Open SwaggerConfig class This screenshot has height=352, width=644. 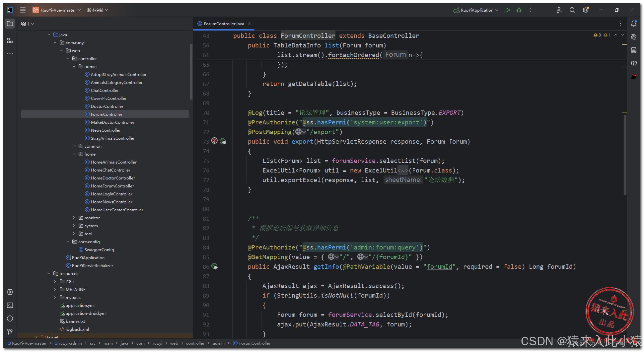coord(99,249)
